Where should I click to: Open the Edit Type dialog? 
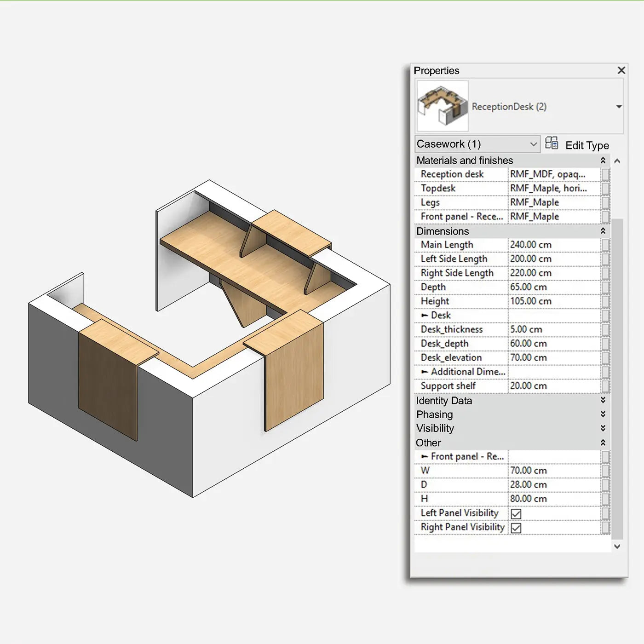pyautogui.click(x=588, y=145)
